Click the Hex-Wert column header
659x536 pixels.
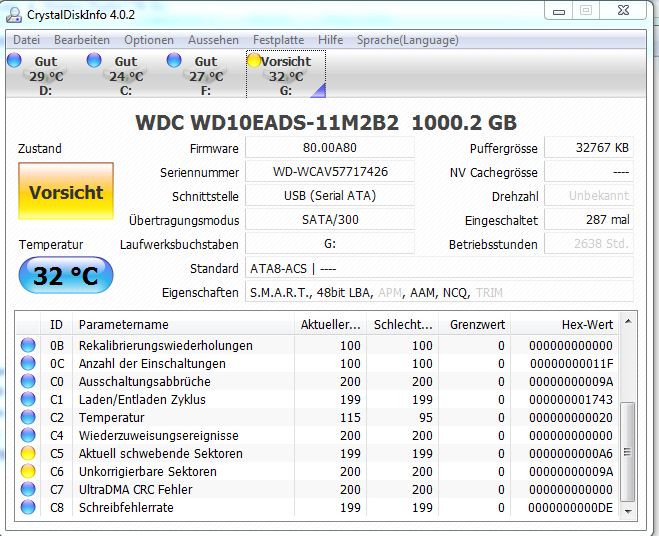tap(564, 325)
